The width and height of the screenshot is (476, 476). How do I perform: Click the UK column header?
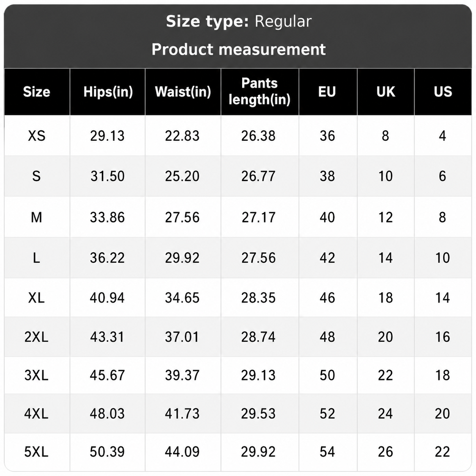pos(386,91)
